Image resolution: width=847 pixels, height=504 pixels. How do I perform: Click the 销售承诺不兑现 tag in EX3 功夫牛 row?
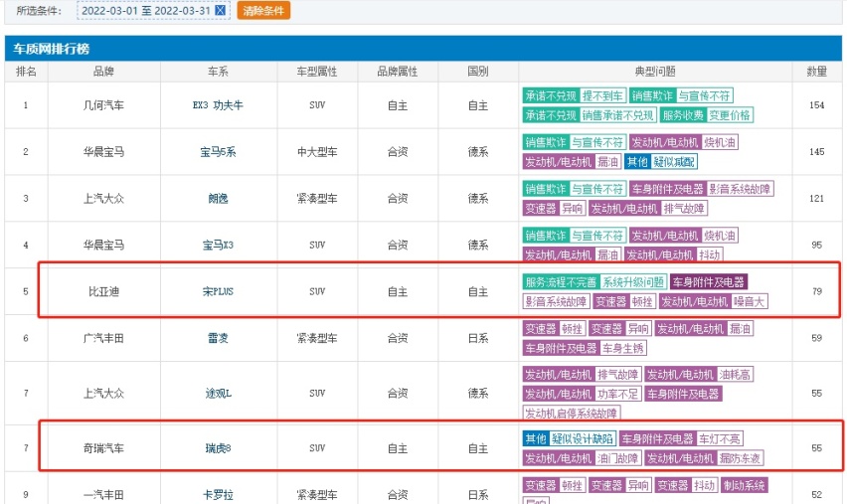[618, 115]
